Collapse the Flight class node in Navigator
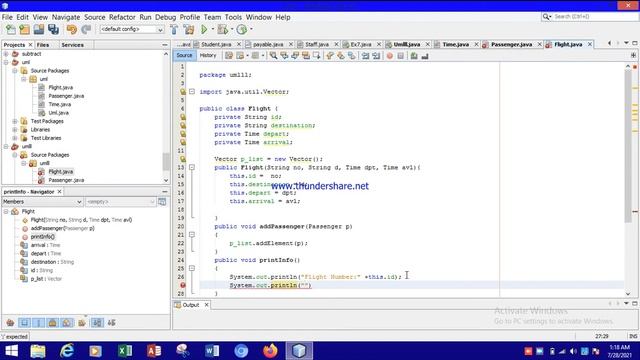Viewport: 640px width, 360px height. 6,211
